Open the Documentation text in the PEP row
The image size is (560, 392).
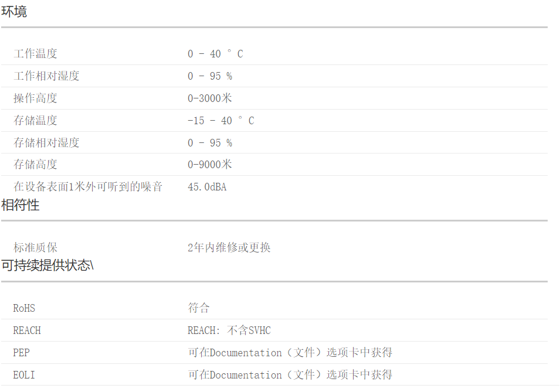pyautogui.click(x=246, y=353)
